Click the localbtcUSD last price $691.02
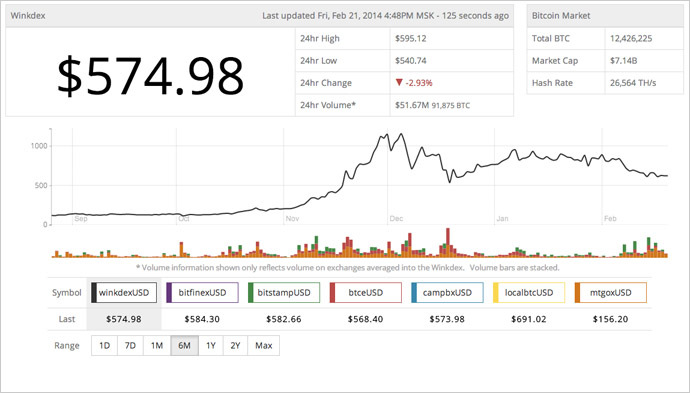This screenshot has width=690, height=393. (x=529, y=319)
